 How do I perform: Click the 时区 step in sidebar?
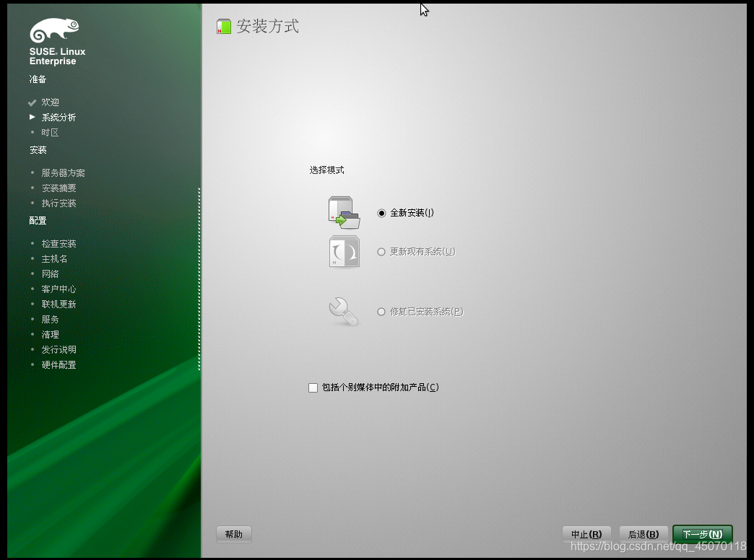tap(50, 133)
